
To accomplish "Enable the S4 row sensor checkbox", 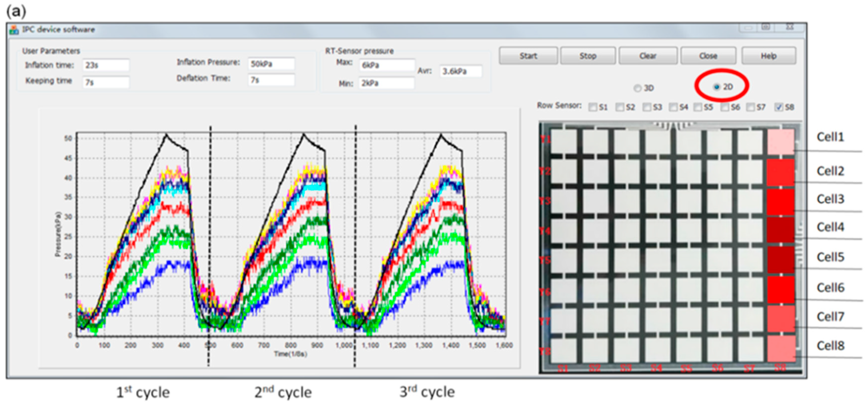I will pyautogui.click(x=673, y=107).
